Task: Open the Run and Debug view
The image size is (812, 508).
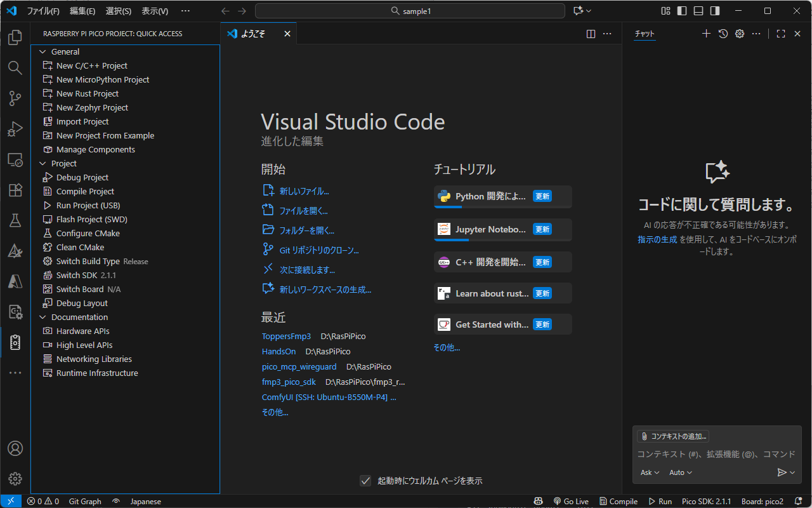Action: point(15,128)
